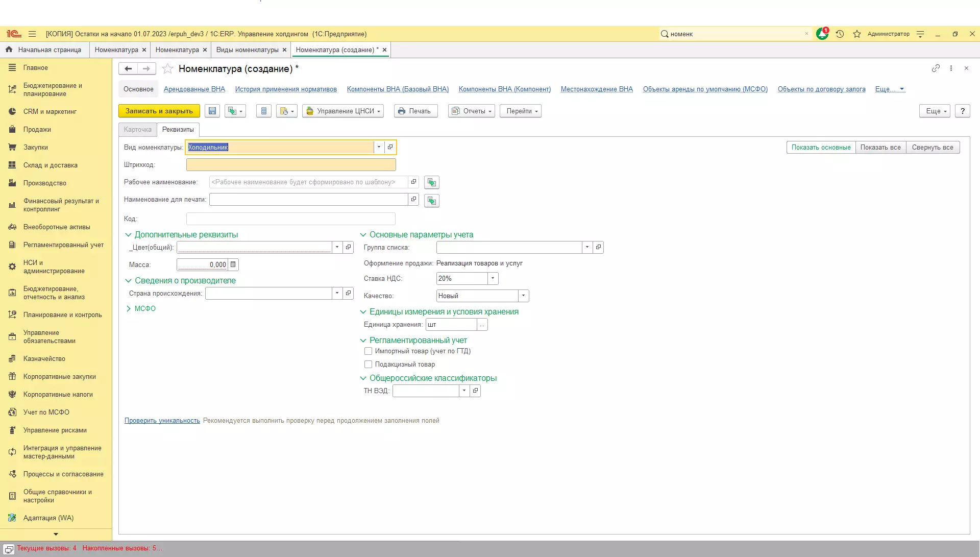Click the get link chain icon

(935, 68)
